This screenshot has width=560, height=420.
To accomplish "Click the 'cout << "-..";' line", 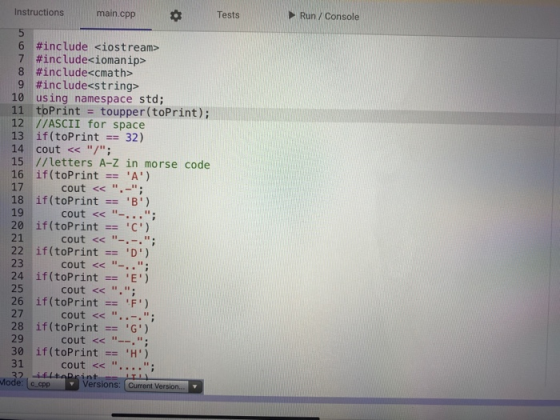I will click(105, 265).
